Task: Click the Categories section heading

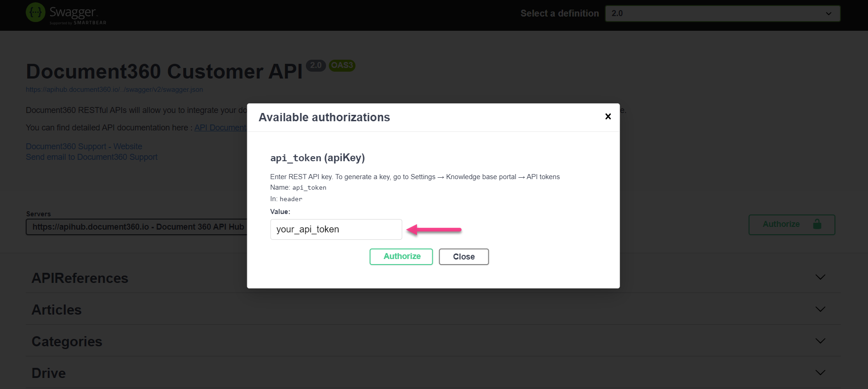Action: click(x=67, y=342)
